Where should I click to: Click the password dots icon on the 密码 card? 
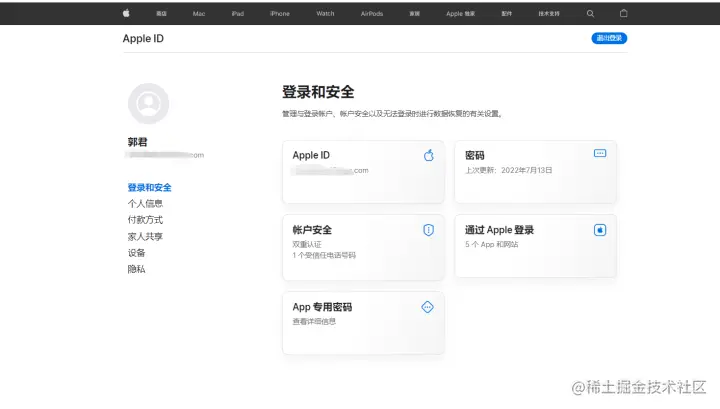pyautogui.click(x=600, y=153)
